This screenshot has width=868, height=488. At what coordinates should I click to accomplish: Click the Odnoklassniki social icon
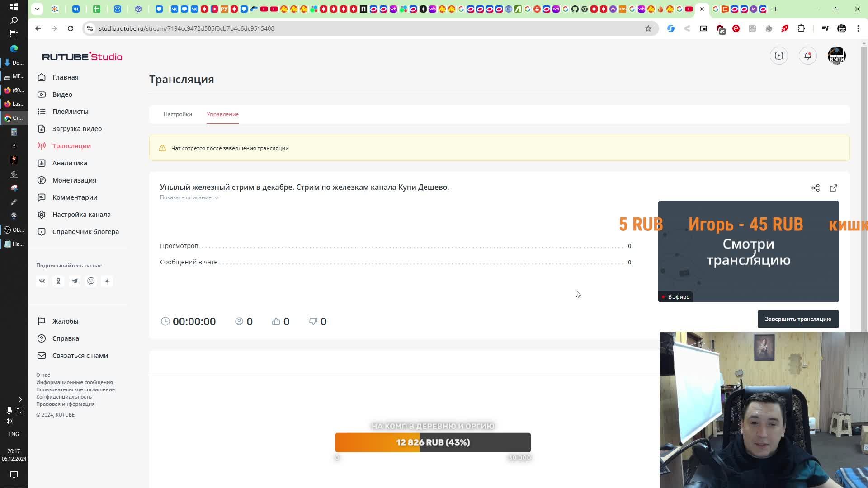pos(58,281)
